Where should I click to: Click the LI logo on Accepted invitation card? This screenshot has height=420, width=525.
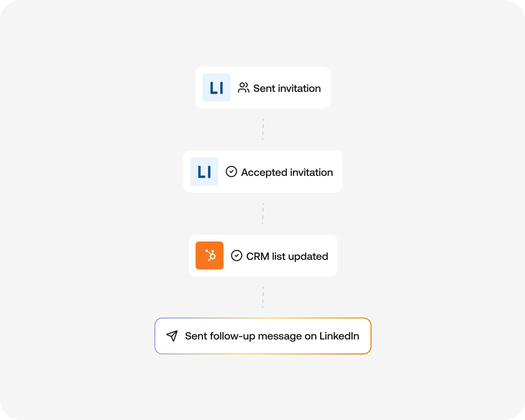tap(204, 171)
